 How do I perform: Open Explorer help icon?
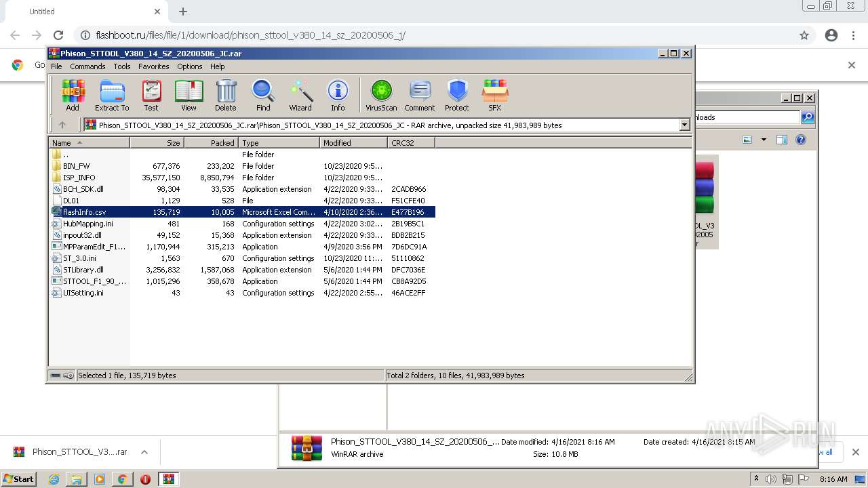801,140
